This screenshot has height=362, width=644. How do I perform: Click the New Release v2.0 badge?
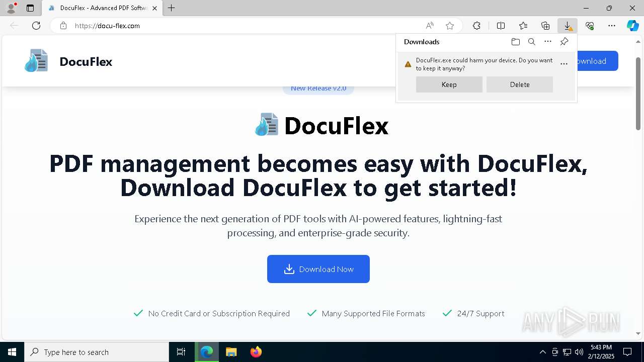pyautogui.click(x=318, y=89)
